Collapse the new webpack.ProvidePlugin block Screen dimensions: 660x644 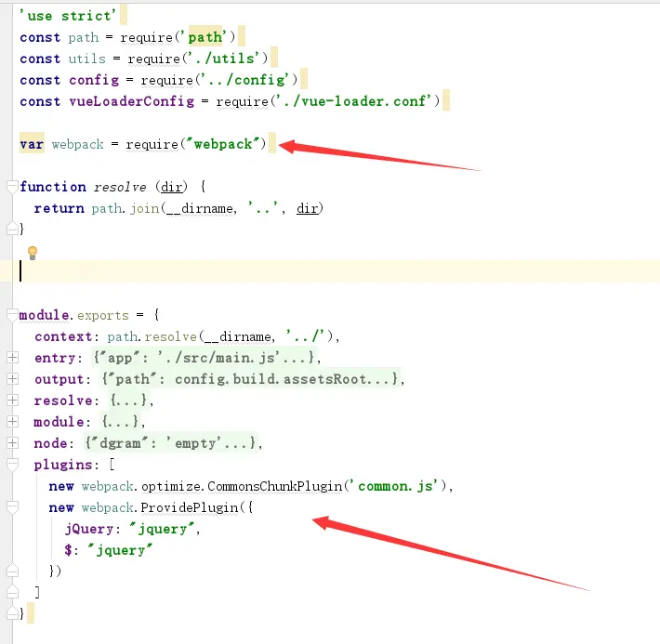(13, 507)
